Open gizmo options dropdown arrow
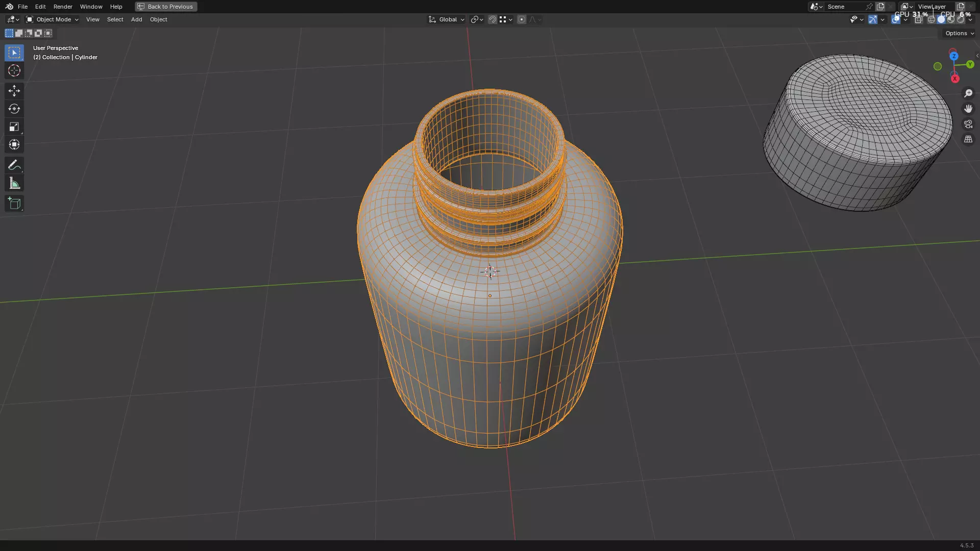This screenshot has width=980, height=551. click(883, 19)
